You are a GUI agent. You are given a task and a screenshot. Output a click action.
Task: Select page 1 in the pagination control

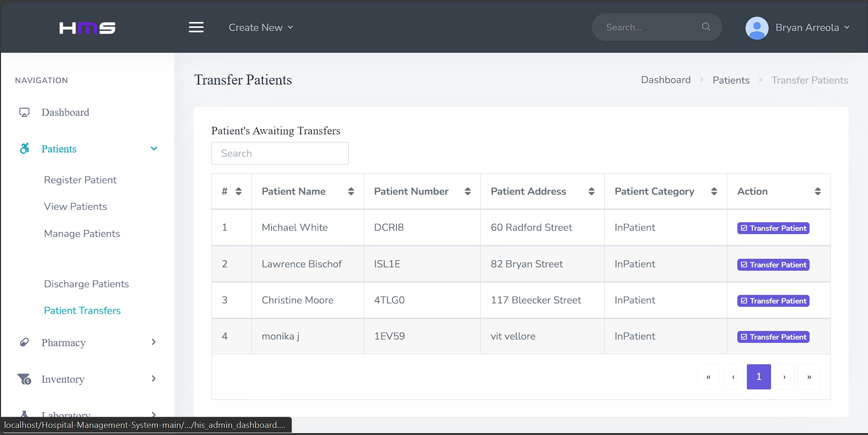tap(758, 377)
